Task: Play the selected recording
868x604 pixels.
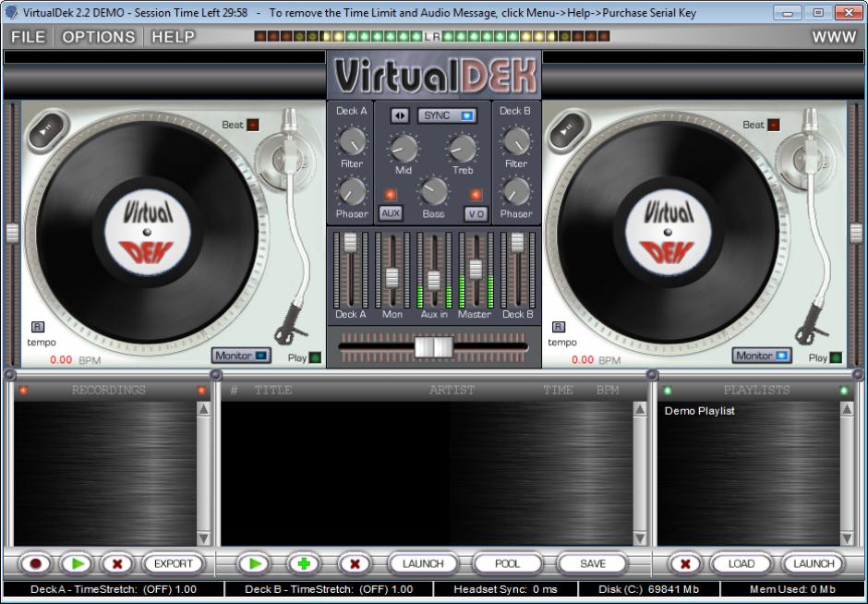Action: (x=77, y=563)
